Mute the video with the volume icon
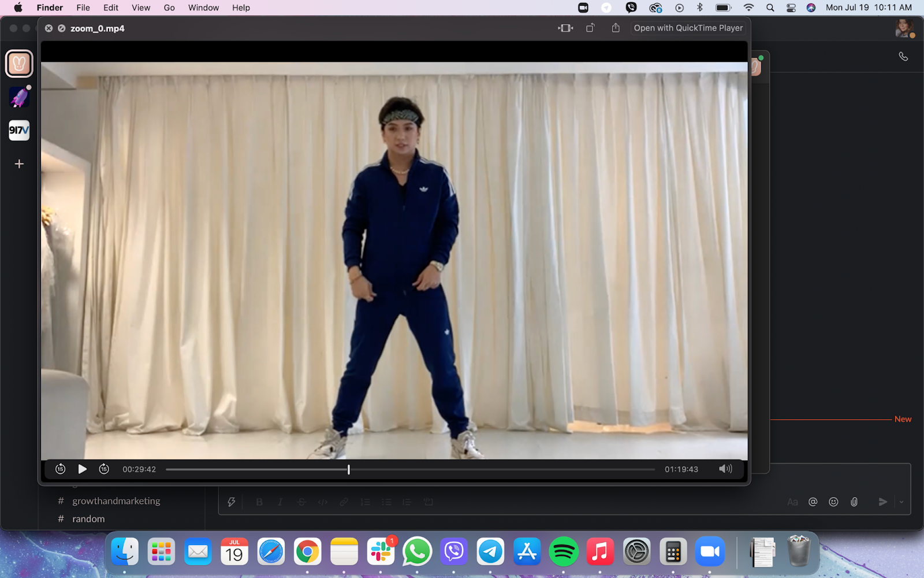 pos(725,469)
